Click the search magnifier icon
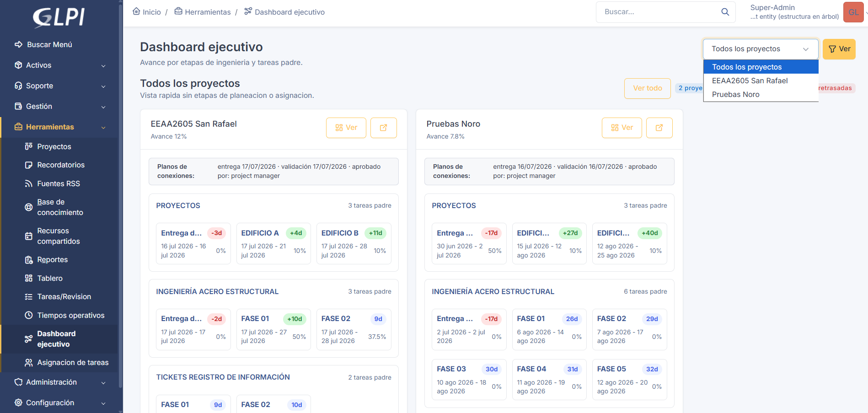Screen dimensions: 868x413 point(725,12)
